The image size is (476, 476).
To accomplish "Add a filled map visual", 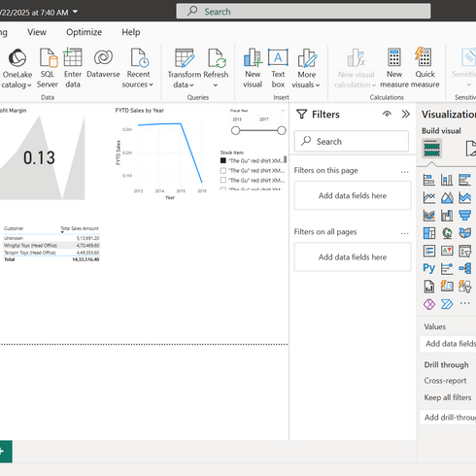I will click(x=464, y=233).
